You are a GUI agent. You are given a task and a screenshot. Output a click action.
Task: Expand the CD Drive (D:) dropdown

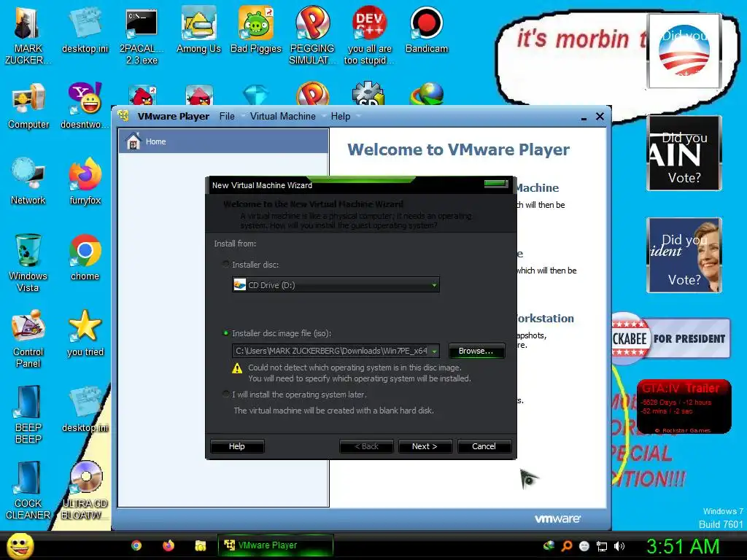tap(434, 285)
